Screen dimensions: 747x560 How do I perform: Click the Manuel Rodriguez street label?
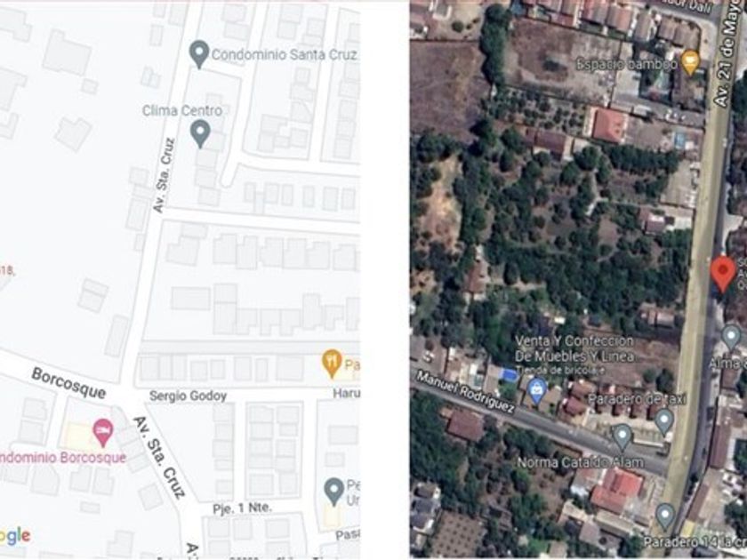[x=465, y=391]
